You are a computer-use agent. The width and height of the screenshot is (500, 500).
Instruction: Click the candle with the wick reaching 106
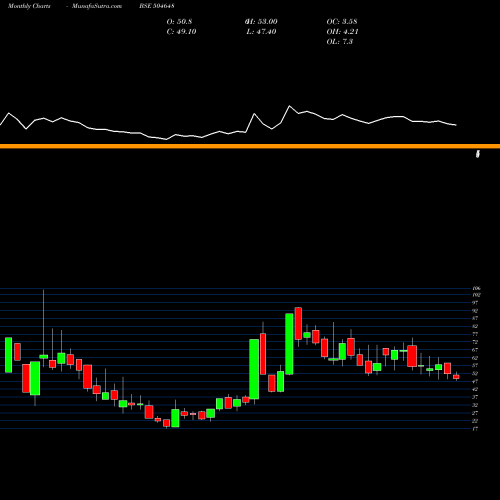pos(43,356)
